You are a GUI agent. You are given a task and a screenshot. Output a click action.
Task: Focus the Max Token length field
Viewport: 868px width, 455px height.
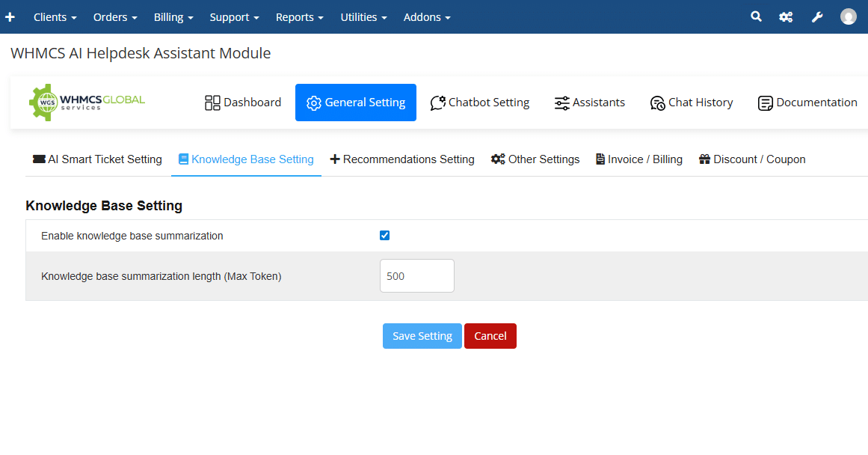click(416, 276)
